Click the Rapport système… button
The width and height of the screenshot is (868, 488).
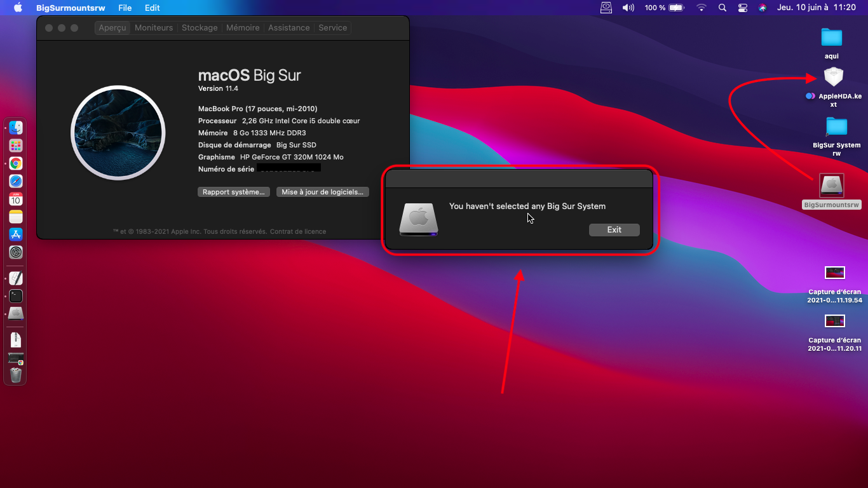click(x=234, y=192)
